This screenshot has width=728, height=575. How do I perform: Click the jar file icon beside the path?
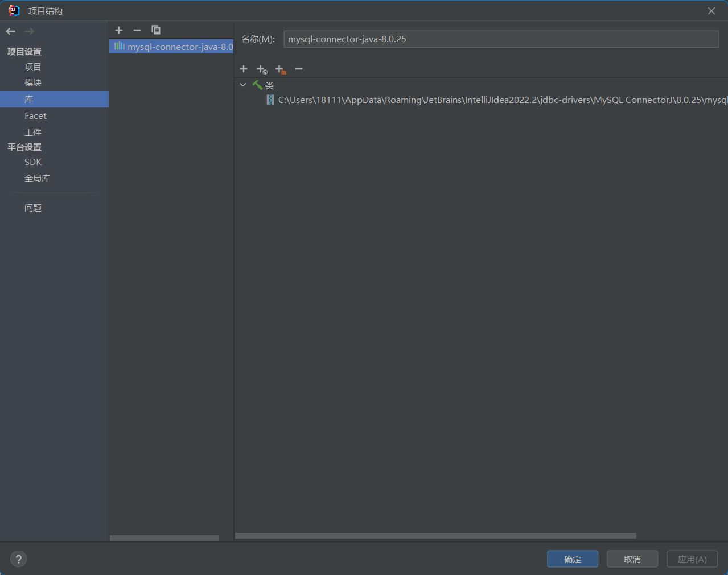pyautogui.click(x=270, y=100)
